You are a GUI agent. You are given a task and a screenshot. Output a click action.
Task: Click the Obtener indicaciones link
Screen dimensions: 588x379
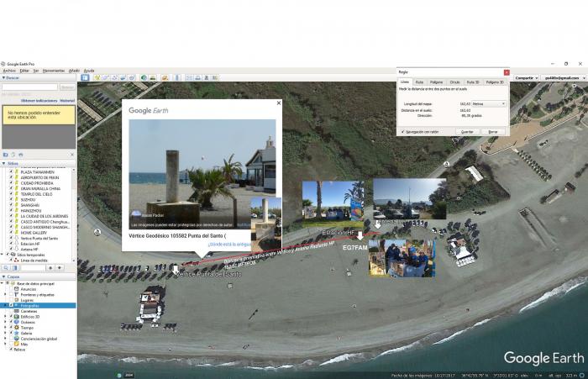[39, 101]
